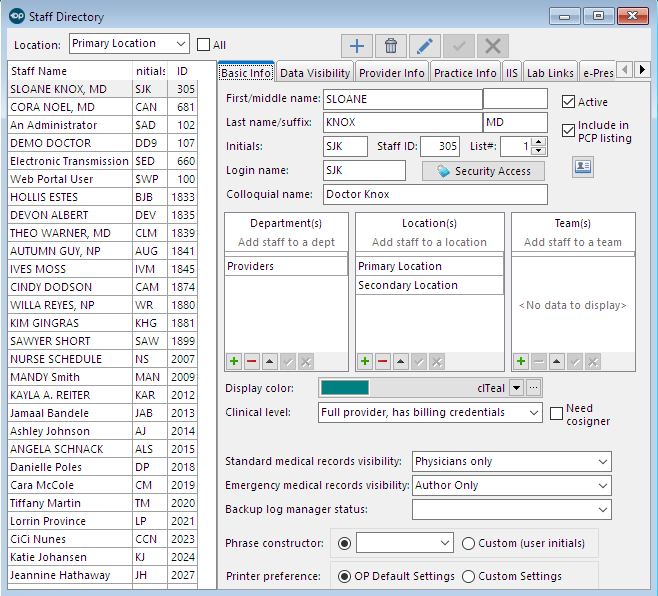
Task: Click the edit staff pencil icon
Action: pyautogui.click(x=425, y=45)
